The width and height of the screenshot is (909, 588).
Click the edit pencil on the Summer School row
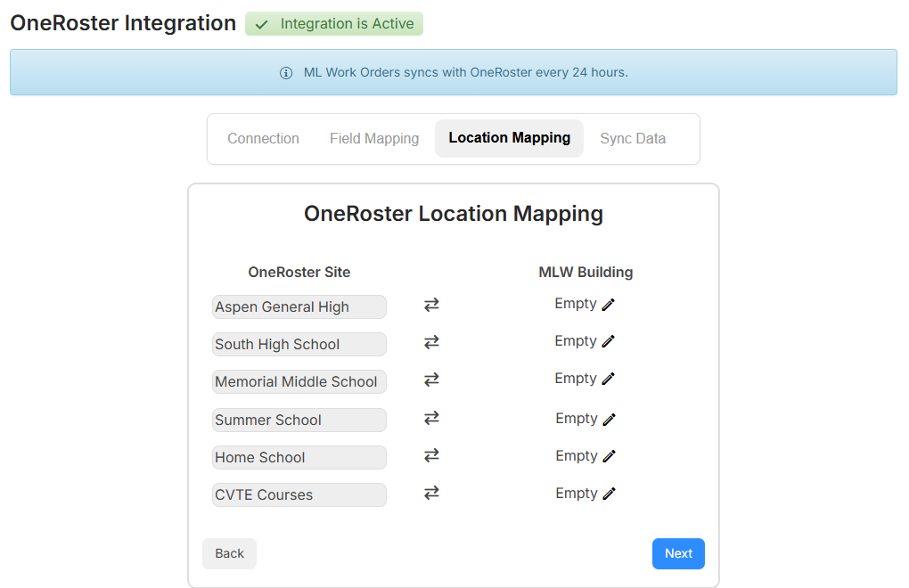coord(609,418)
